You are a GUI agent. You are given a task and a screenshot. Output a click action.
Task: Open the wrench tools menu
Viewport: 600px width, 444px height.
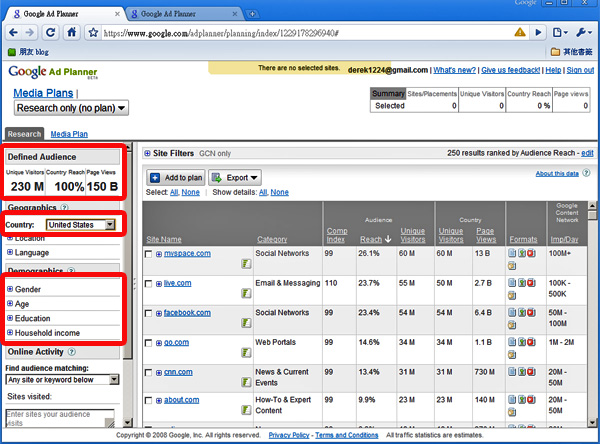click(584, 33)
